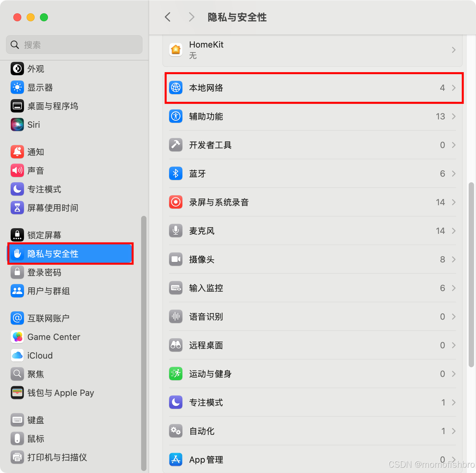Click the 远程桌面 binoculars icon

[176, 345]
